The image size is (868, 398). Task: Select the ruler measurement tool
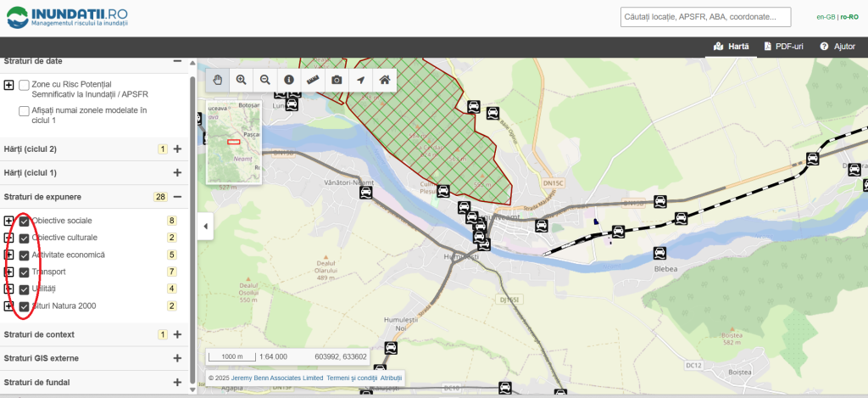(313, 80)
